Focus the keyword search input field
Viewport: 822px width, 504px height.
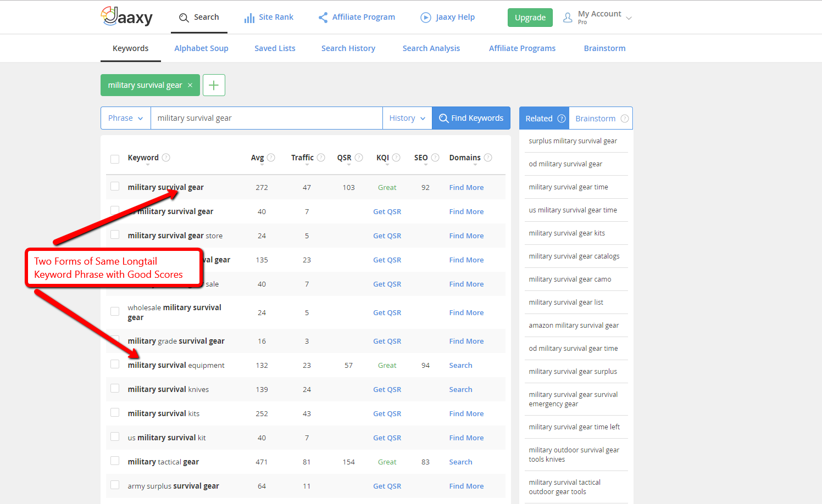[x=266, y=118]
